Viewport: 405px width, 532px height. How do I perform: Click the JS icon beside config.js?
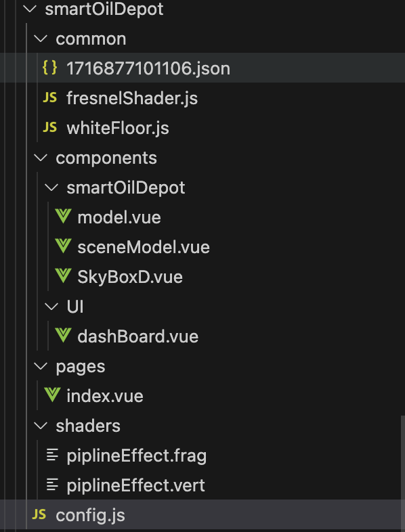pos(39,514)
